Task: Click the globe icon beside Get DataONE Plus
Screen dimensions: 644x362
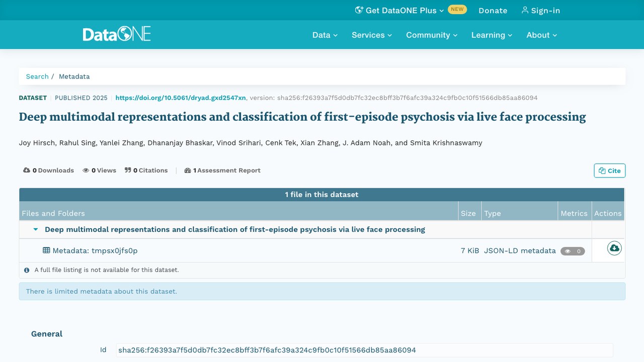Action: [359, 10]
